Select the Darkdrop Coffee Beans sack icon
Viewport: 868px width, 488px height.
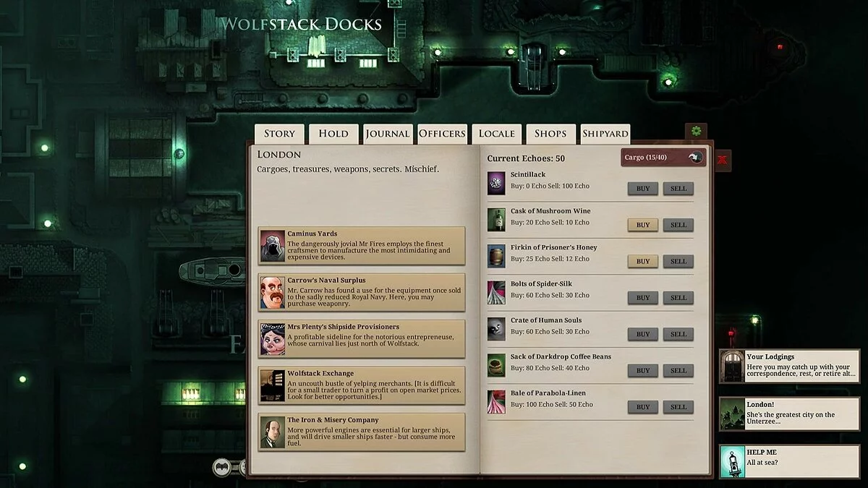(x=496, y=364)
